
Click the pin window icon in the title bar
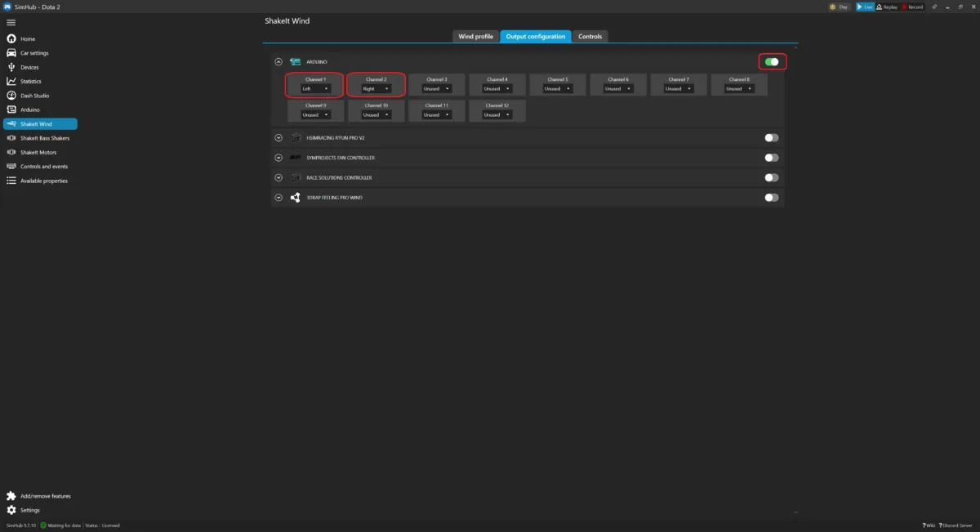934,7
